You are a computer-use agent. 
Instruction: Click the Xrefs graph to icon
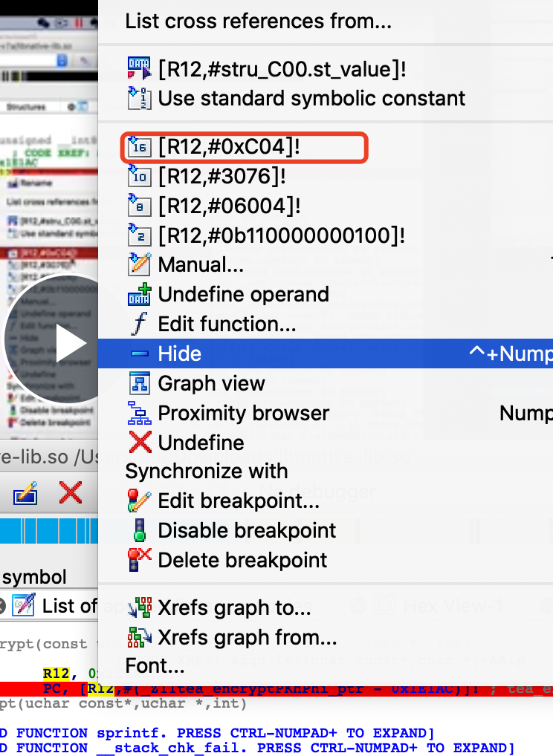pyautogui.click(x=139, y=607)
